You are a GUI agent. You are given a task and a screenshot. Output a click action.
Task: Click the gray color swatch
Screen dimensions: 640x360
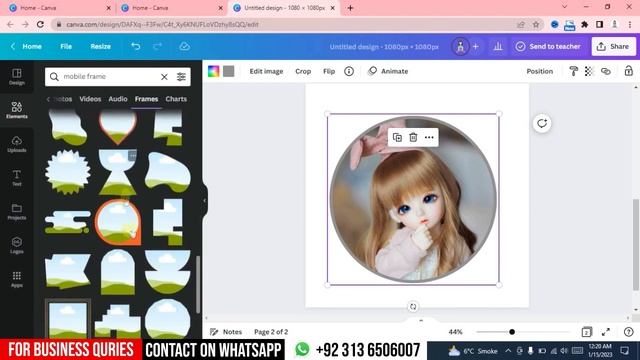229,71
